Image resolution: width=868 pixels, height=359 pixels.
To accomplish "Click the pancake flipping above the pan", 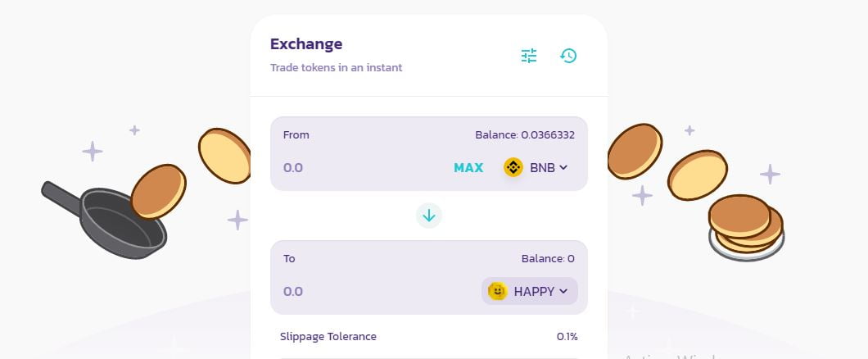I will click(x=159, y=190).
